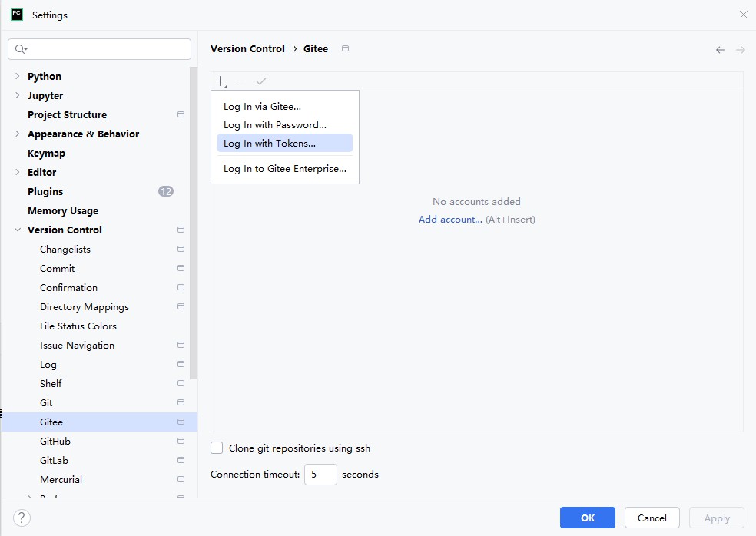The width and height of the screenshot is (756, 536).
Task: Open the help question mark icon
Action: coord(22,518)
